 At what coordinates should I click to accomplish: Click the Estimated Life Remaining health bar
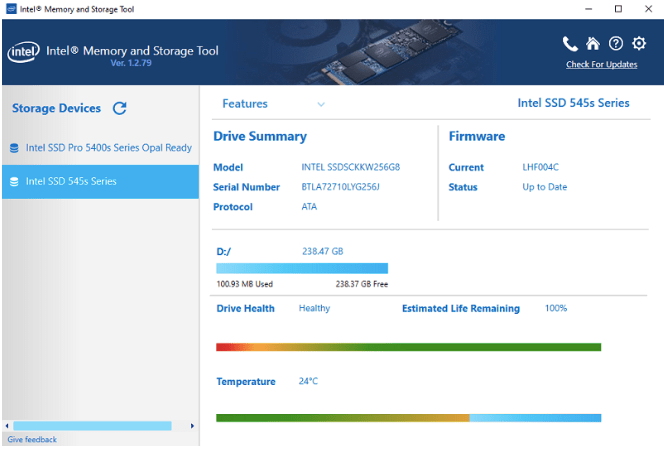coord(408,347)
